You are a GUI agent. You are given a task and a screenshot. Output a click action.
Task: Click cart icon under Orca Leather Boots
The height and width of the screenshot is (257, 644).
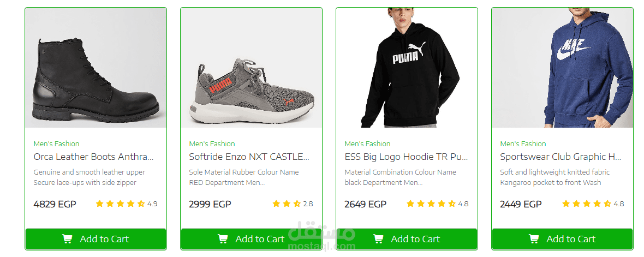click(67, 239)
